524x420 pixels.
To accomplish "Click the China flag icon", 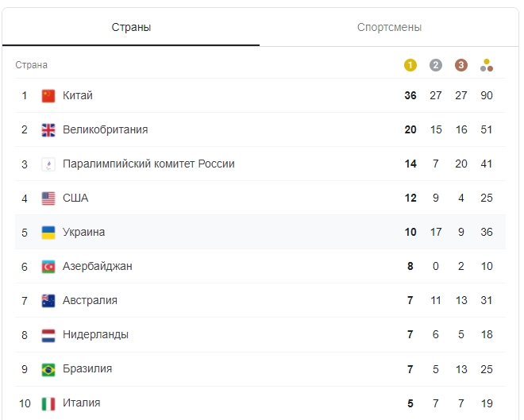I will (x=48, y=96).
